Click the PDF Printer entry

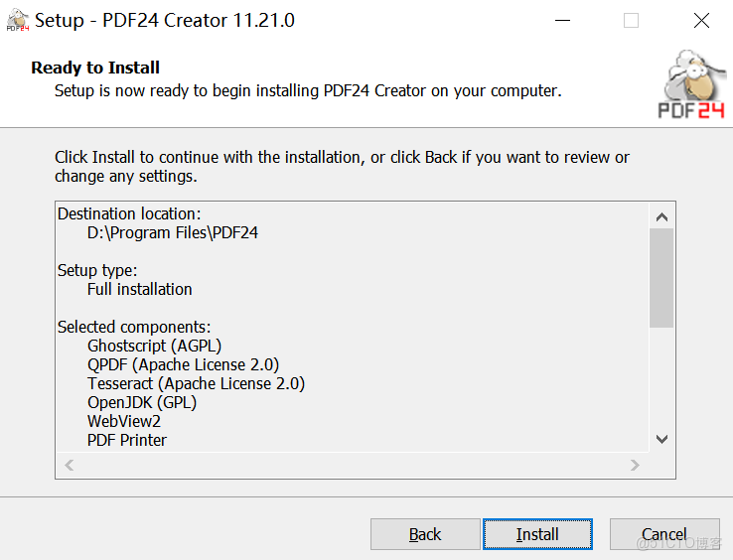[127, 440]
